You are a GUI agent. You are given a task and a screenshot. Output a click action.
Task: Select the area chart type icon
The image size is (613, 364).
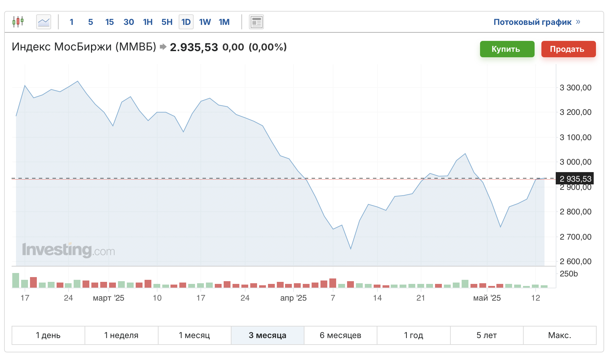(44, 22)
